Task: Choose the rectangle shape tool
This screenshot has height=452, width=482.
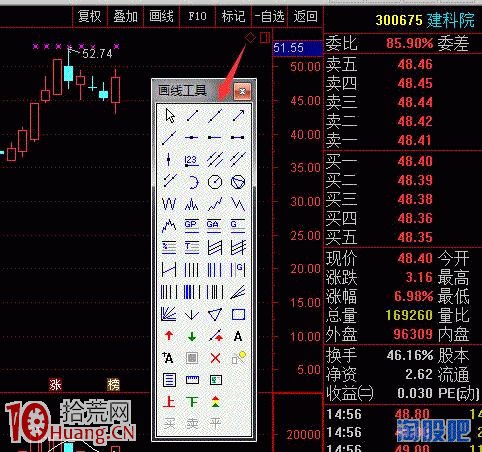Action: tap(238, 314)
